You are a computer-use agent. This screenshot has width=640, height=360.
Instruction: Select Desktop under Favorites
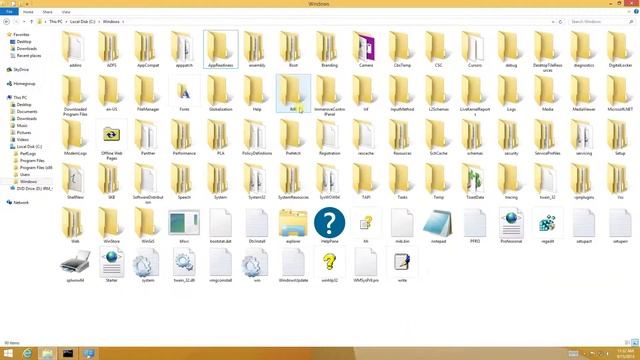24,42
